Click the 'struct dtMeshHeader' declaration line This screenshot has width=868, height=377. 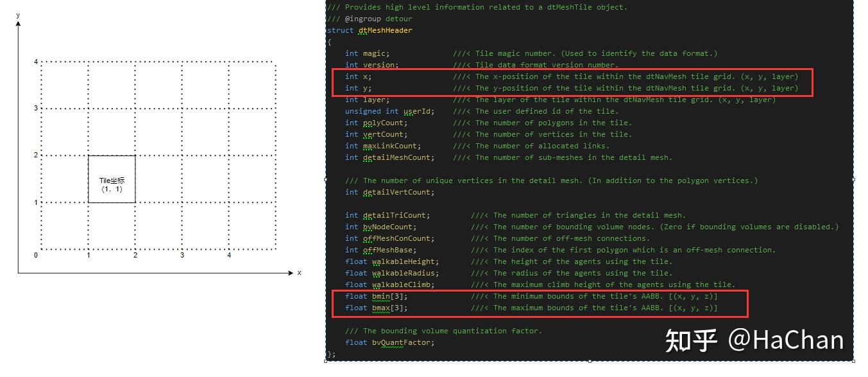coord(370,30)
